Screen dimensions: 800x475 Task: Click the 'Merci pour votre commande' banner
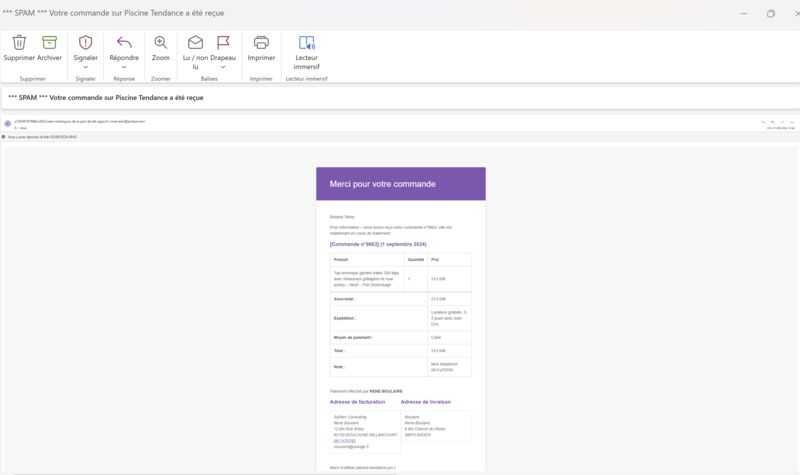coord(401,184)
